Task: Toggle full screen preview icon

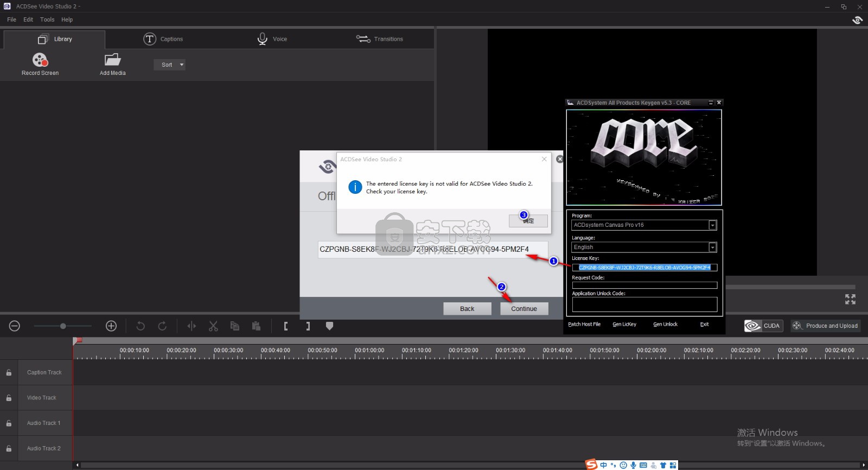Action: (x=850, y=299)
